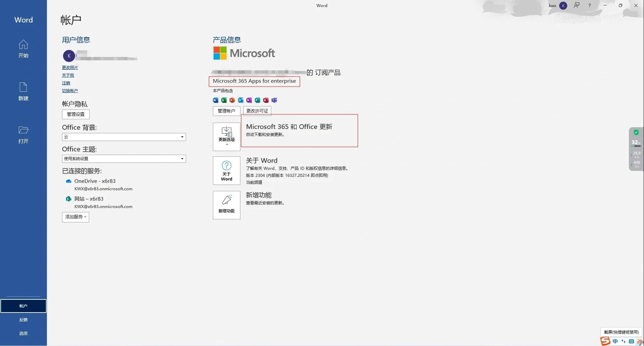Click KWX@x6r83.onmicrosoft.com under OneDrive

click(103, 189)
